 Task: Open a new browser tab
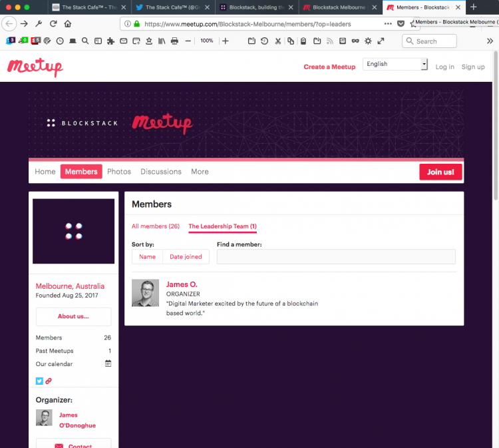tap(473, 7)
